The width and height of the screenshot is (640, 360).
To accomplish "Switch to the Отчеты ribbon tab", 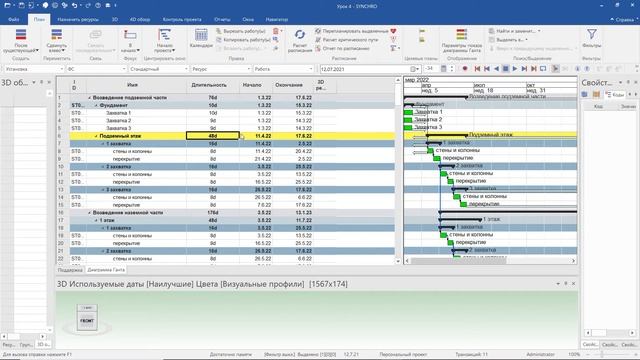I will point(222,19).
